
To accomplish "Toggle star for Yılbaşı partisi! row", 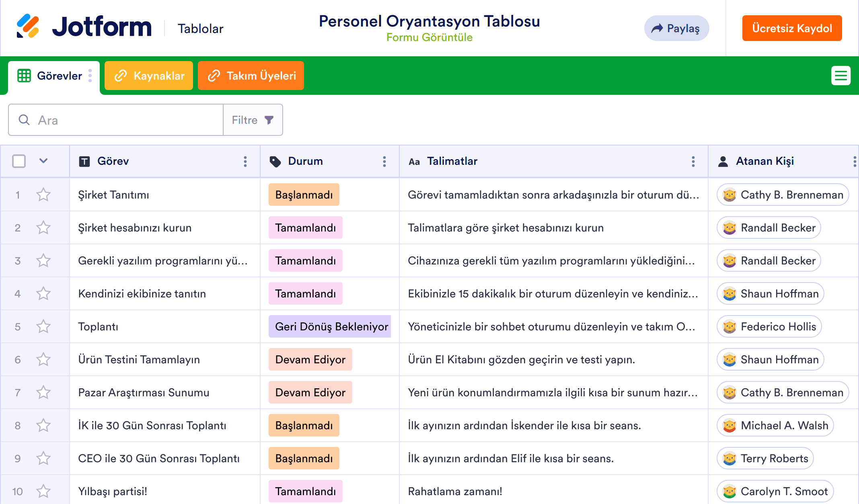I will click(43, 492).
